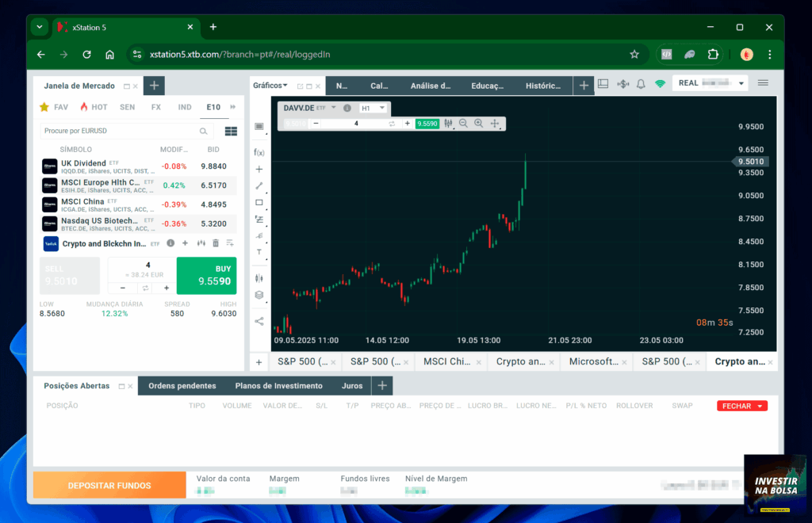812x523 pixels.
Task: Open notifications bell in the top bar
Action: pos(641,84)
